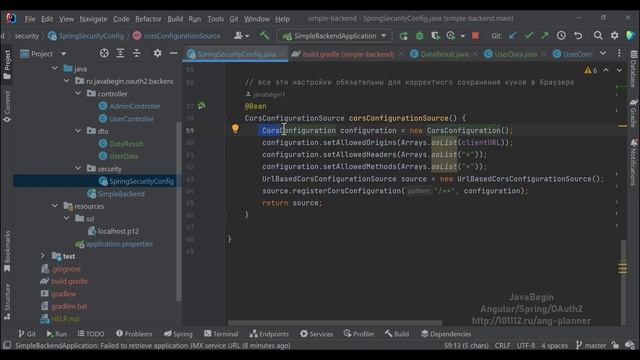Image resolution: width=640 pixels, height=360 pixels.
Task: Click the search everywhere magnifier
Action: (x=598, y=36)
